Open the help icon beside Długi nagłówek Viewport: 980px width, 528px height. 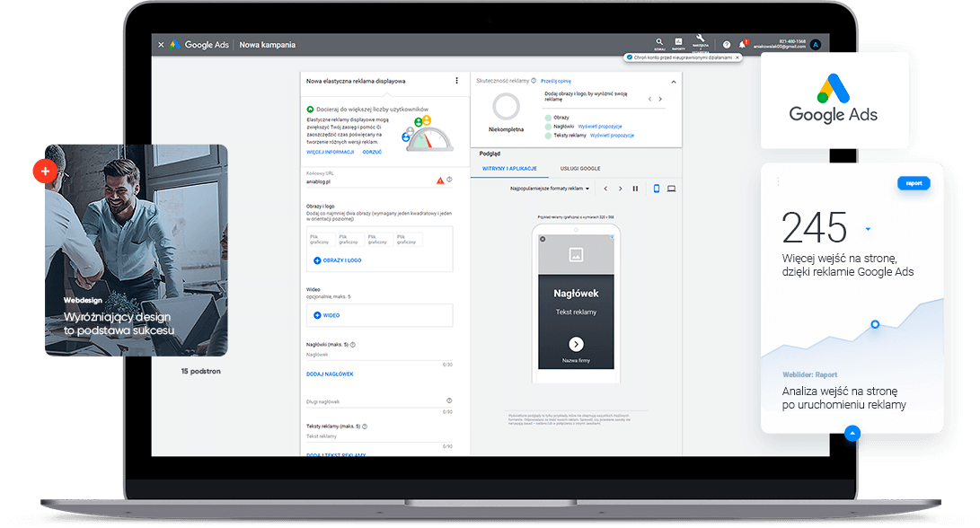pos(449,400)
